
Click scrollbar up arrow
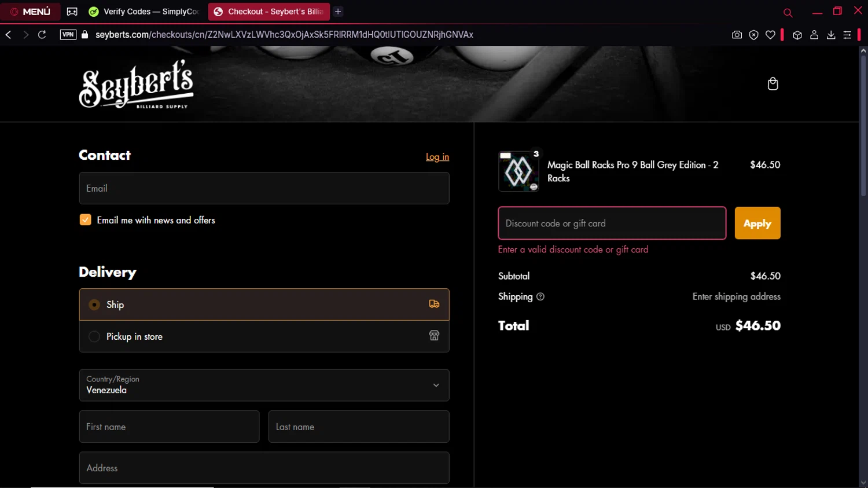863,51
